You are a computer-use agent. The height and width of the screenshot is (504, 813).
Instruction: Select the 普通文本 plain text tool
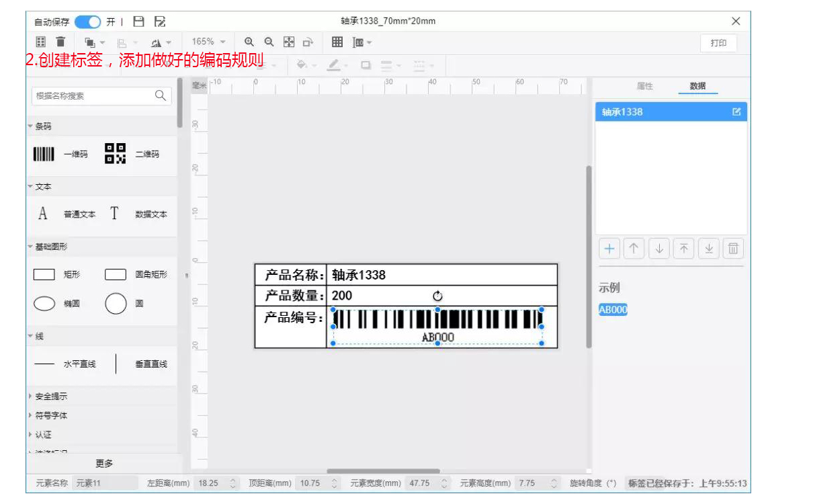pyautogui.click(x=66, y=214)
